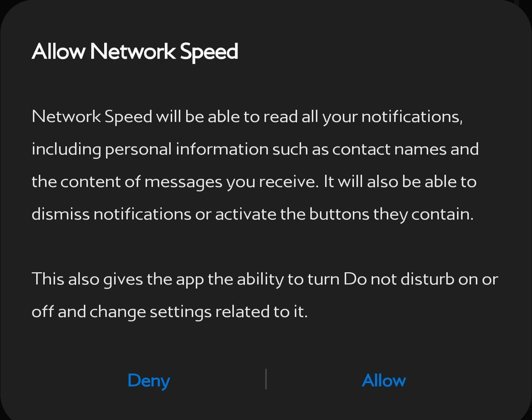This screenshot has height=420, width=532.
Task: Click the words 'including personal information'
Action: click(x=150, y=149)
